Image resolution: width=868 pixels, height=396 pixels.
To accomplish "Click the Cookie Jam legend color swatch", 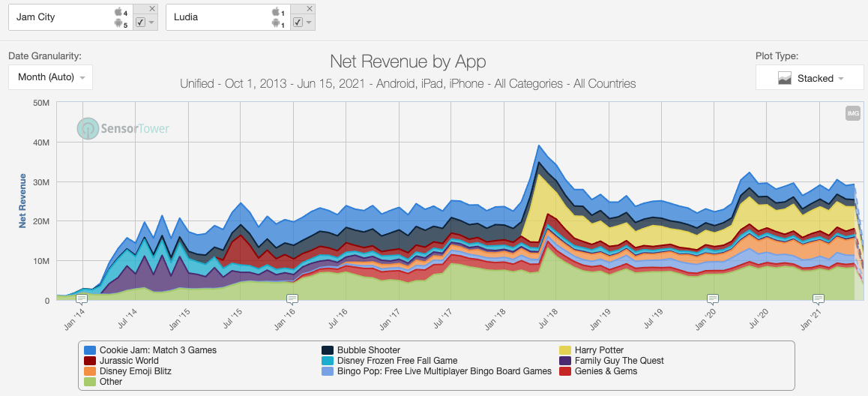I will (x=90, y=350).
